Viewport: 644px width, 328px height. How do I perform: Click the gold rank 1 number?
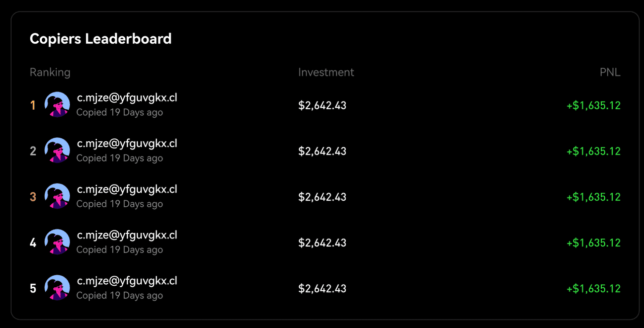click(33, 106)
